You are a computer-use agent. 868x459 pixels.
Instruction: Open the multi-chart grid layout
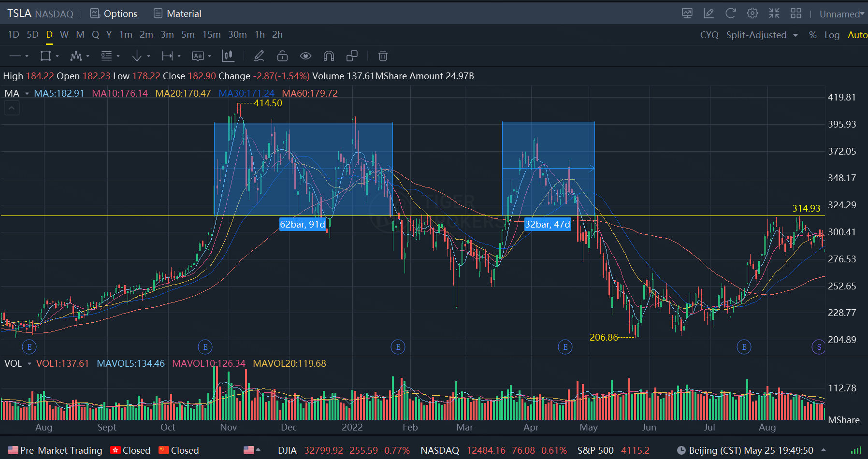point(796,14)
